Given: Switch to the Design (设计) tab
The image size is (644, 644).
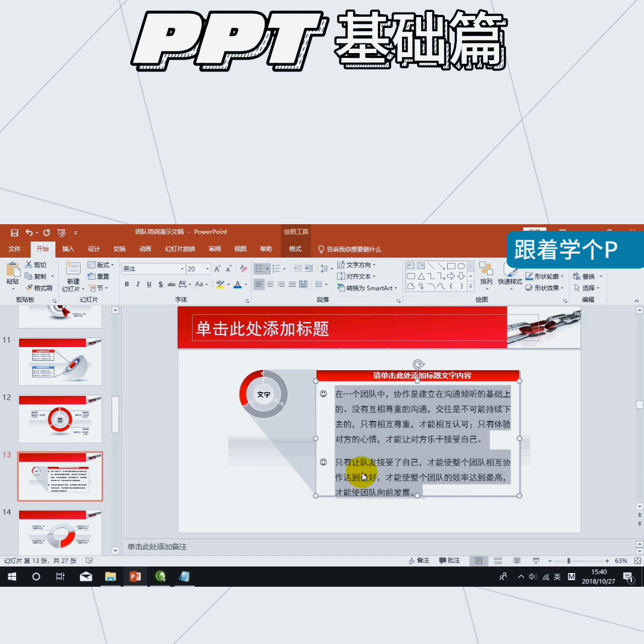Looking at the screenshot, I should coord(94,249).
